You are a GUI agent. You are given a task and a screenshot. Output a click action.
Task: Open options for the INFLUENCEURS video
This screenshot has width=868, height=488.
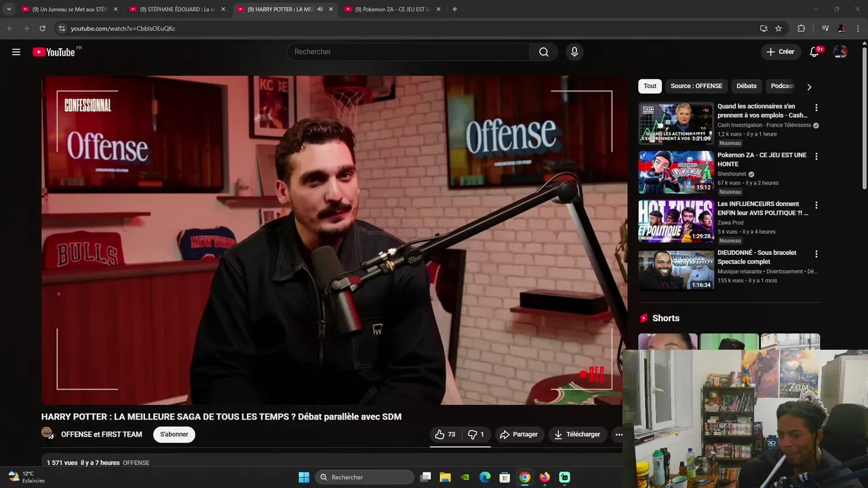[816, 205]
